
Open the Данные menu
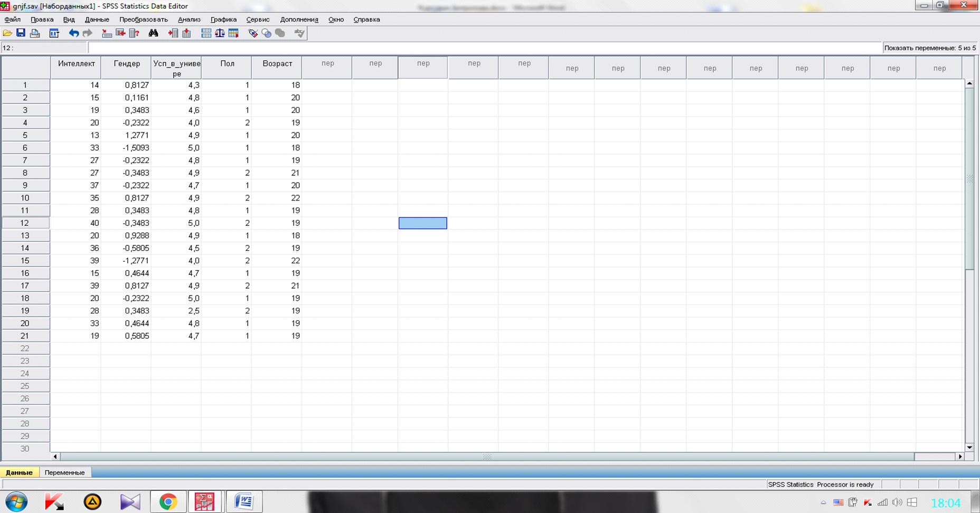coord(97,20)
